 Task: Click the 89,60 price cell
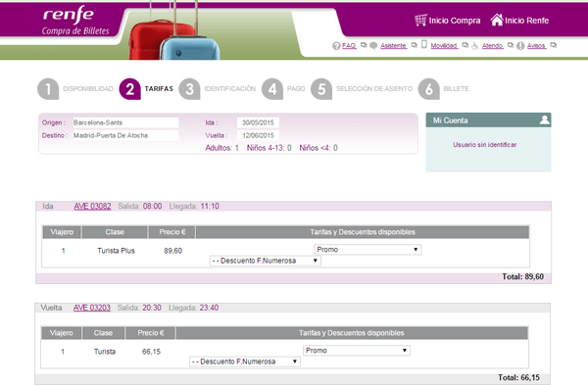click(x=172, y=251)
